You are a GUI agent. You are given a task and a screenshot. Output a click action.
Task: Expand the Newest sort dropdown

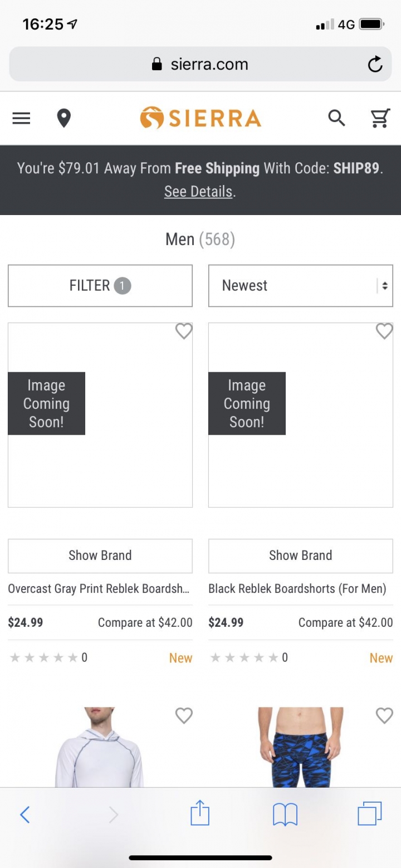point(301,286)
